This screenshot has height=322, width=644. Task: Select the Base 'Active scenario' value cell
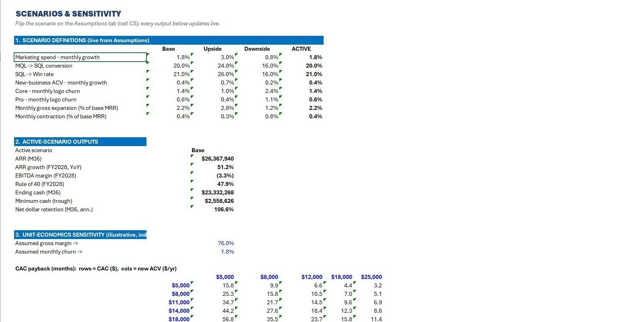[198, 150]
